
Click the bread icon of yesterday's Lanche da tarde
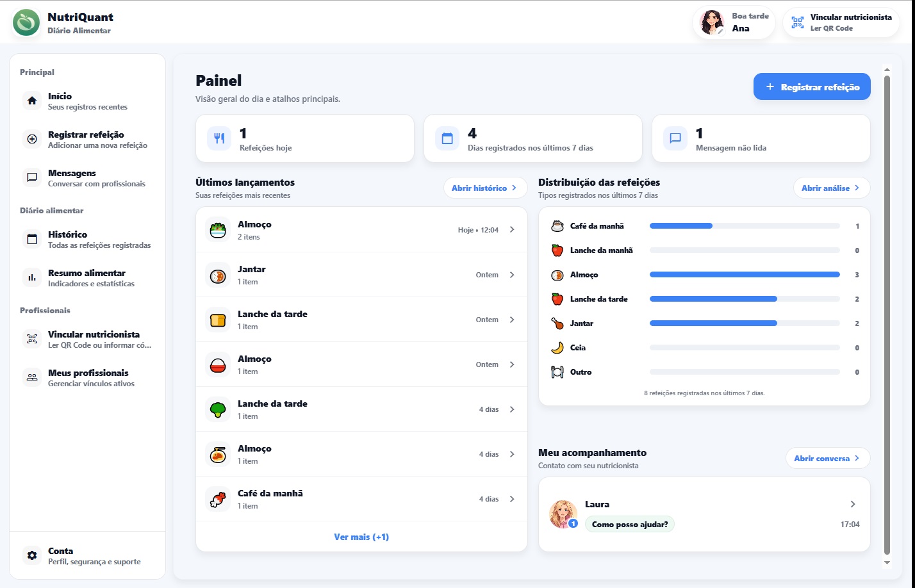click(218, 320)
